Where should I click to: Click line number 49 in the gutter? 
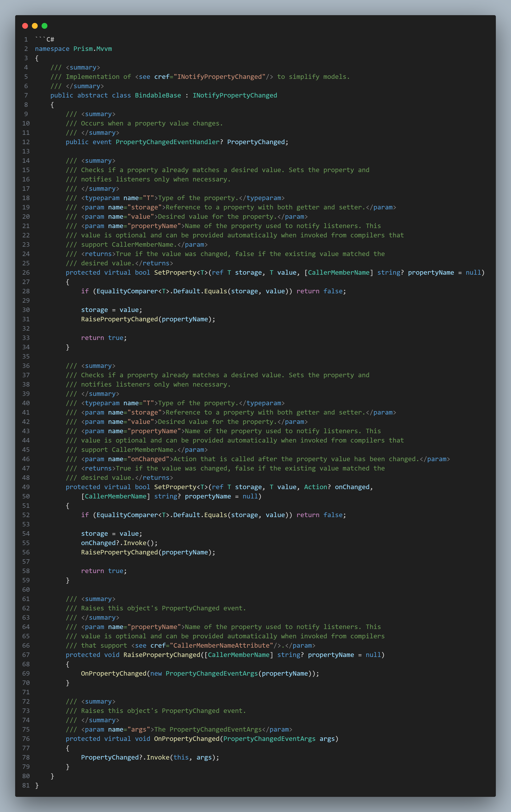pyautogui.click(x=26, y=487)
